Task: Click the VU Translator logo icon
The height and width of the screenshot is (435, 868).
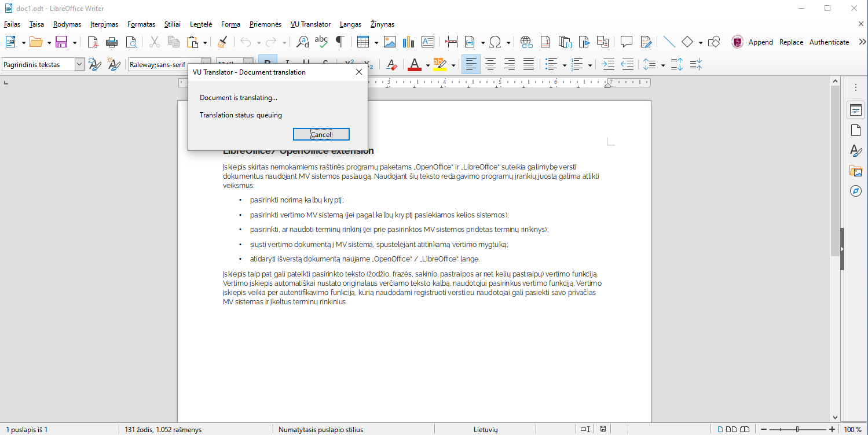Action: point(737,42)
